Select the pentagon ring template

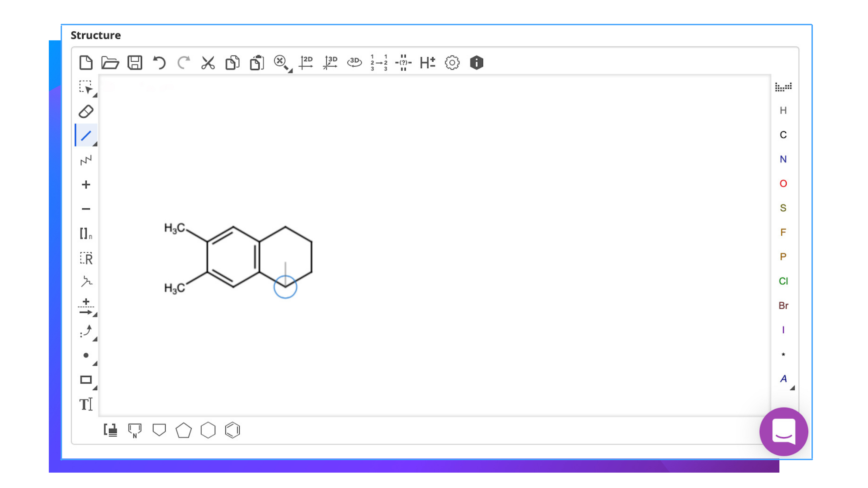coord(184,430)
